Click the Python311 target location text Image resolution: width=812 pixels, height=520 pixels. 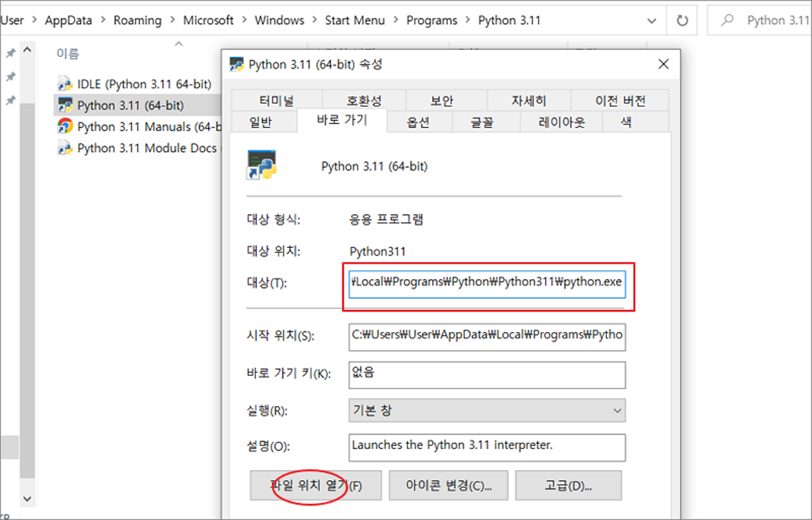378,252
